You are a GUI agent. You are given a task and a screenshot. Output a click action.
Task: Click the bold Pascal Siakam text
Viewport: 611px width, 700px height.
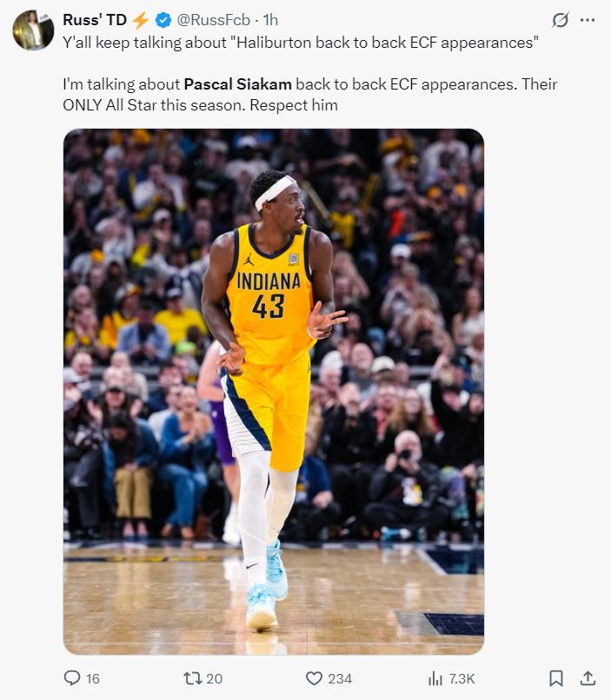(238, 84)
